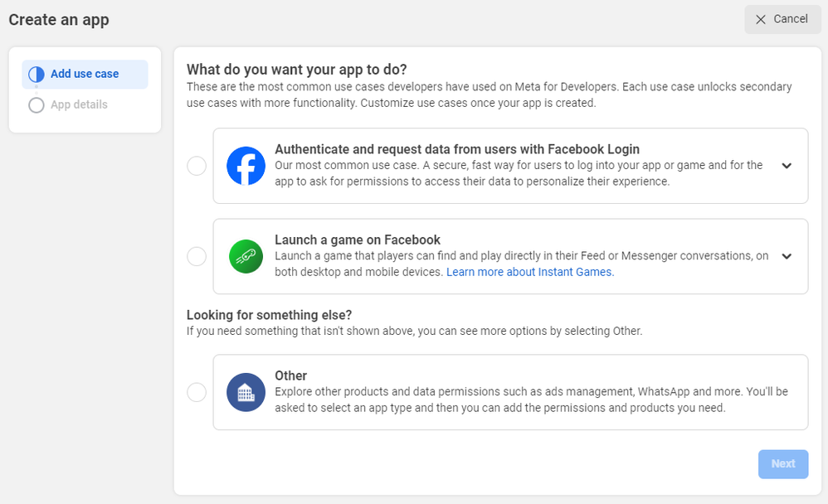Click the Next button

click(783, 464)
